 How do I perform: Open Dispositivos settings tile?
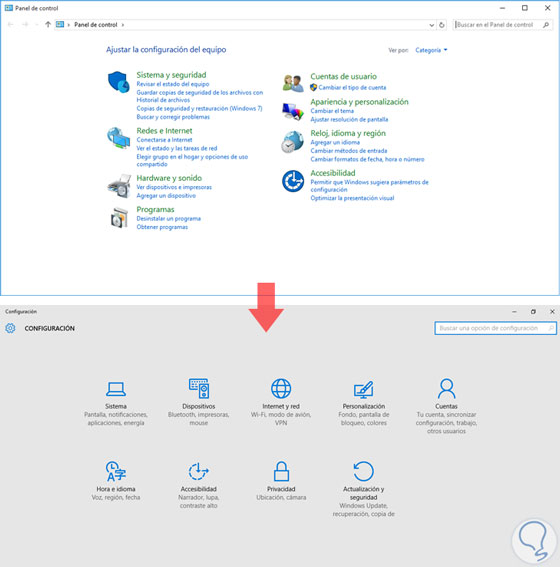click(x=198, y=402)
